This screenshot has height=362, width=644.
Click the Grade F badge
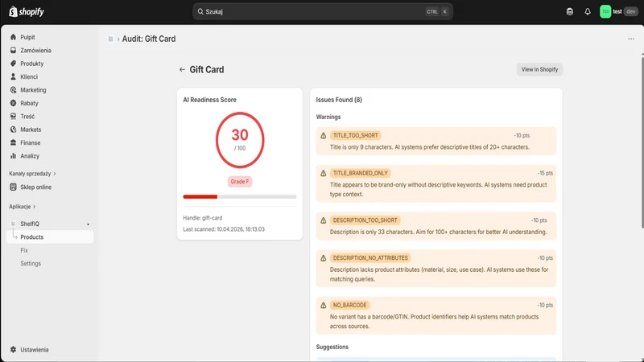(239, 182)
